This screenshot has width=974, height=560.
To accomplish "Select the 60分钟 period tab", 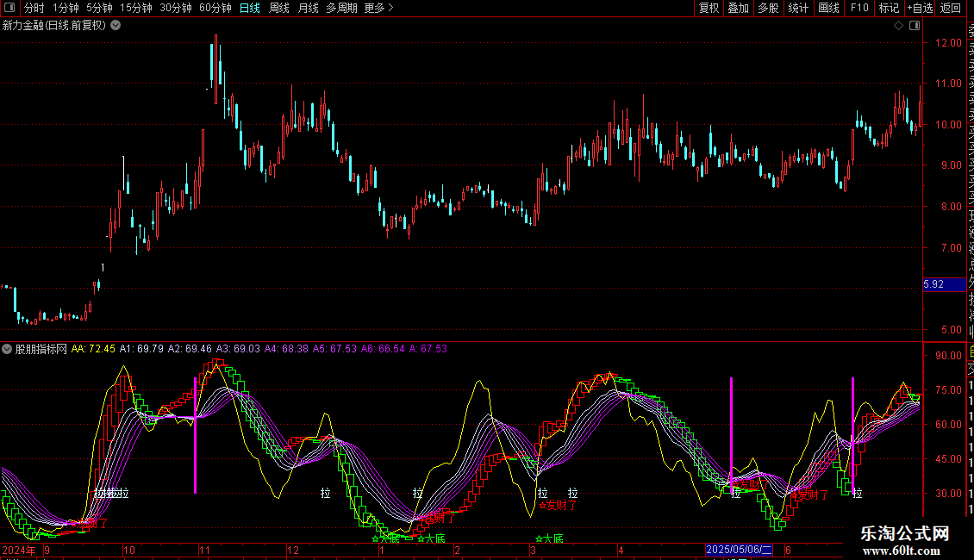I will point(215,8).
